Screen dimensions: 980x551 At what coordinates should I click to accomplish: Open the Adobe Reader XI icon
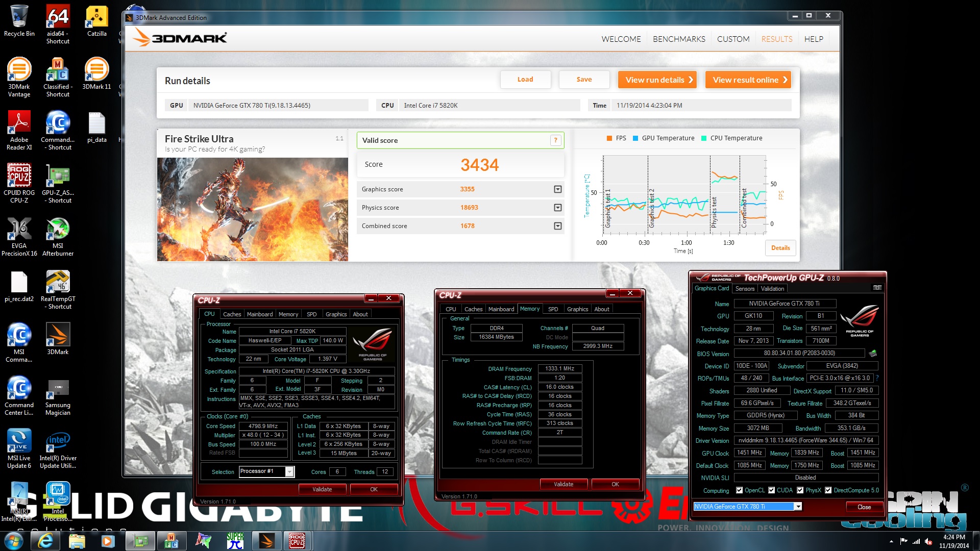pyautogui.click(x=19, y=131)
